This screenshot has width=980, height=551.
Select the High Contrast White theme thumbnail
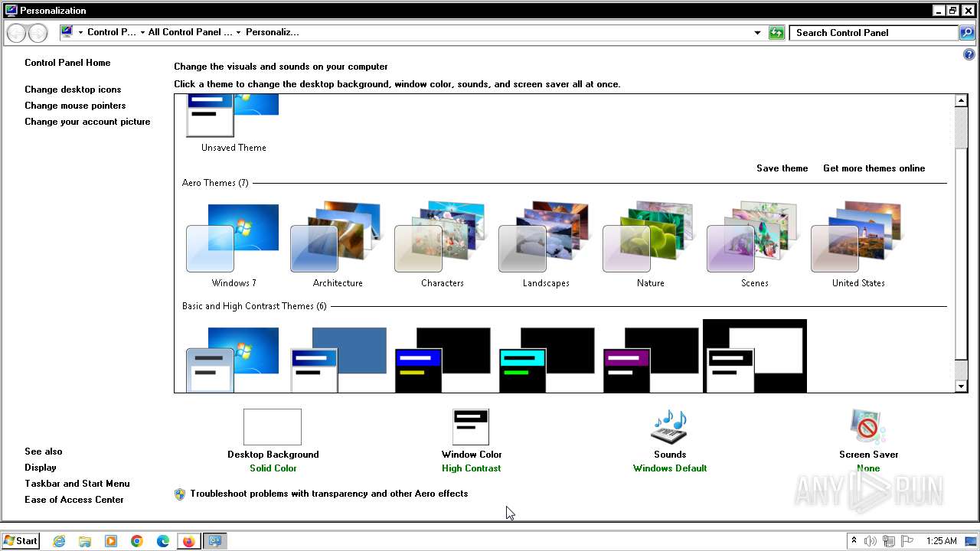coord(755,357)
